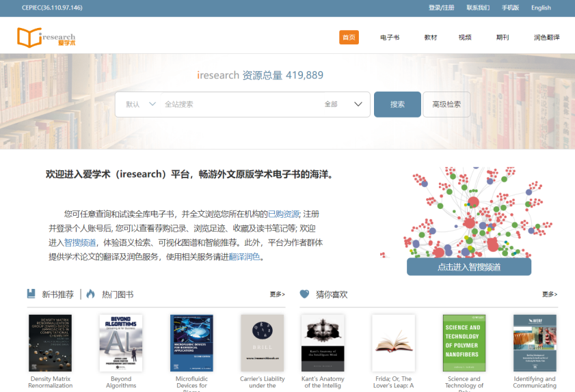The width and height of the screenshot is (575, 392).
Task: Click the 已购资源 hyperlink
Action: click(x=284, y=214)
